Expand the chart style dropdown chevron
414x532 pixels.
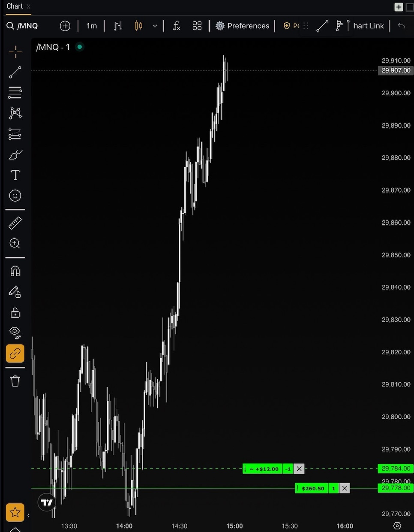tap(155, 26)
